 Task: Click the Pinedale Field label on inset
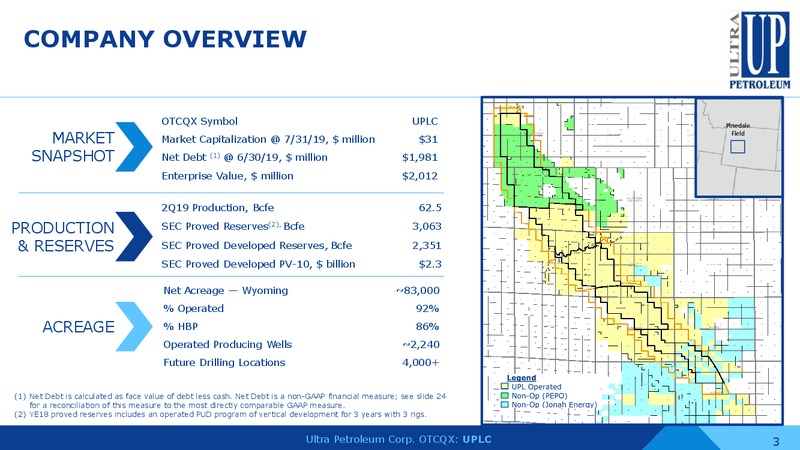pos(738,129)
